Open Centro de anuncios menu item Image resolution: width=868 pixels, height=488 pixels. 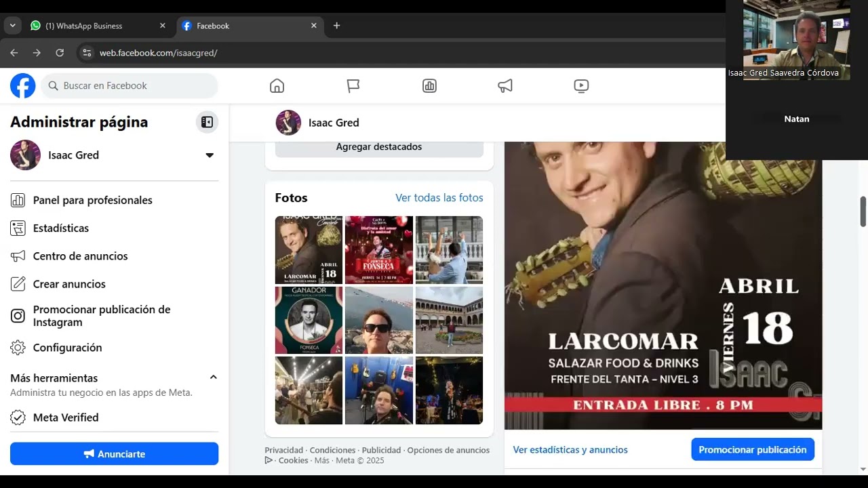tap(114, 256)
